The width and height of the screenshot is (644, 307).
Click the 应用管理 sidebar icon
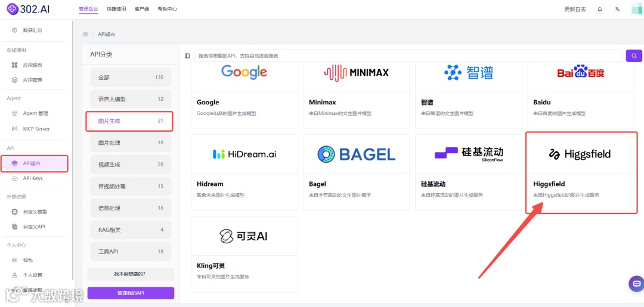click(15, 80)
